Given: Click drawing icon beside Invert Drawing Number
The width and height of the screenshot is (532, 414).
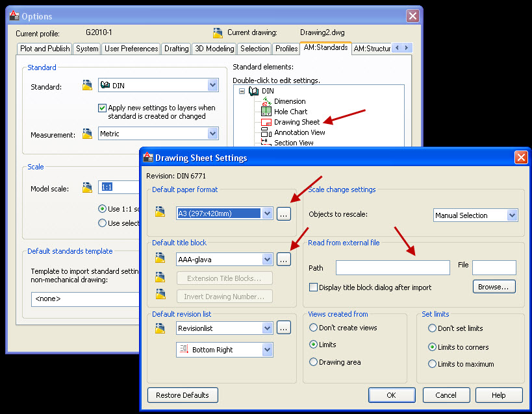Looking at the screenshot, I should click(x=160, y=294).
